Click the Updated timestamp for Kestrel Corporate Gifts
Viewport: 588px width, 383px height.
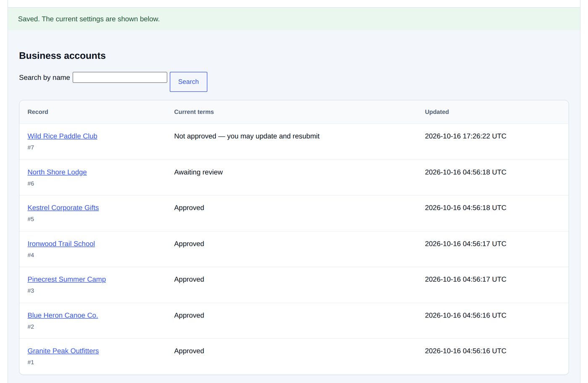465,208
